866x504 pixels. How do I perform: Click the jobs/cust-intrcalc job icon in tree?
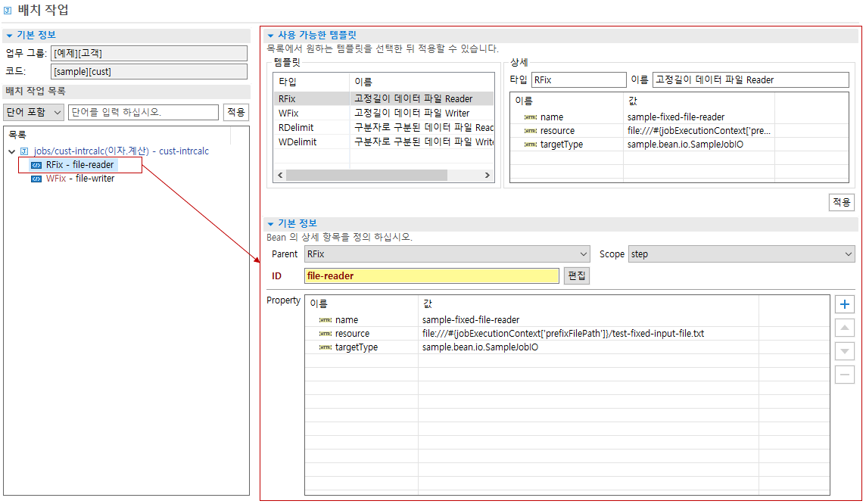tap(24, 151)
